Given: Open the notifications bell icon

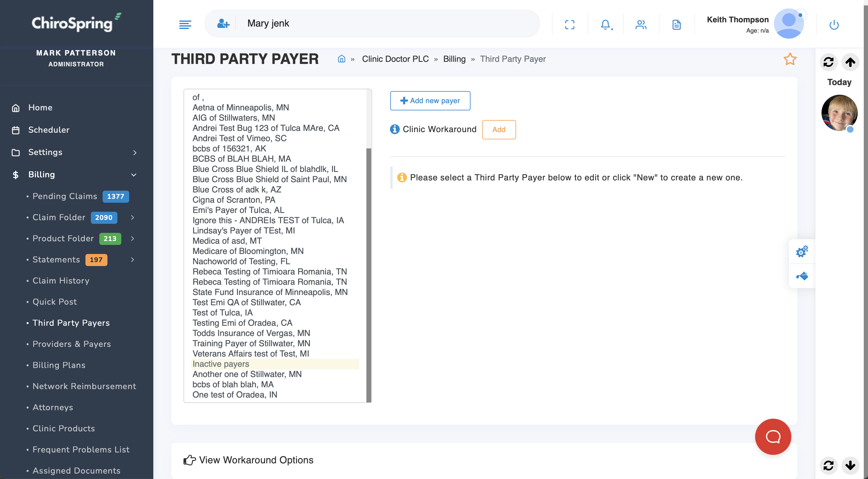Looking at the screenshot, I should (x=605, y=24).
